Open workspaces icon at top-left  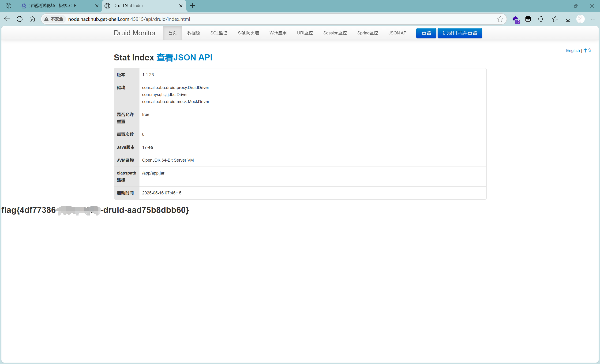point(8,6)
